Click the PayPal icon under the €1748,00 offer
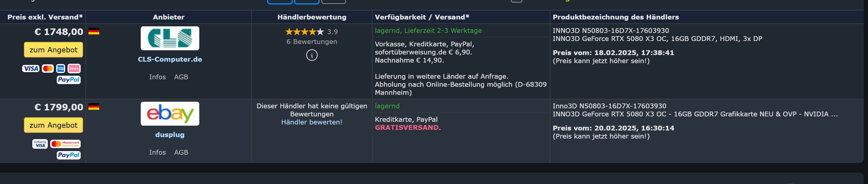The image size is (868, 184). click(69, 80)
